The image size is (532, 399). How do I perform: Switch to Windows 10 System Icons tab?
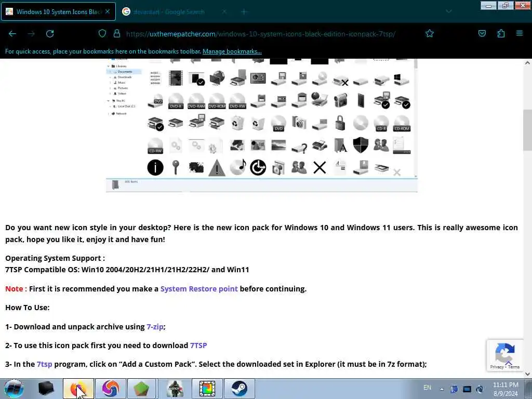(58, 11)
